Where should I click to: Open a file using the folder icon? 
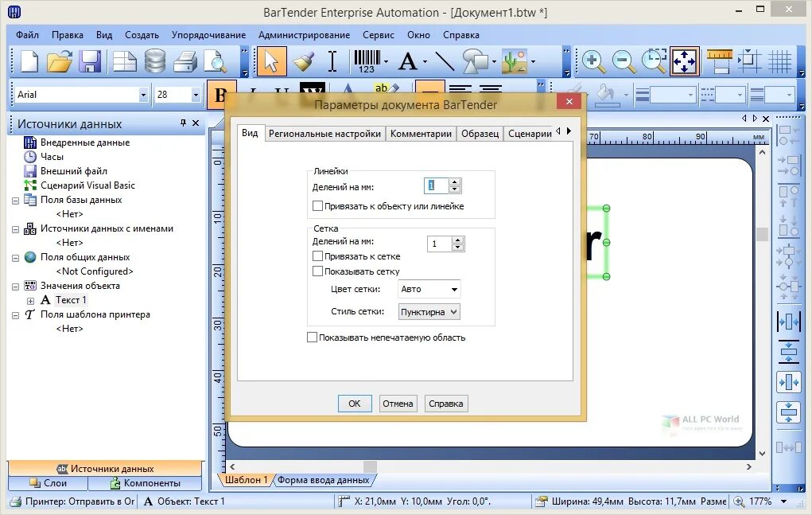[x=60, y=61]
